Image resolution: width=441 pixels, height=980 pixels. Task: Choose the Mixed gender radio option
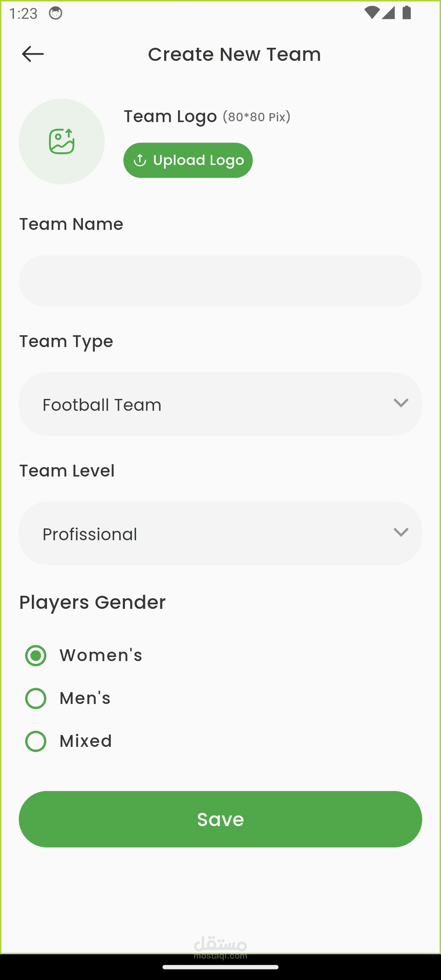click(36, 741)
